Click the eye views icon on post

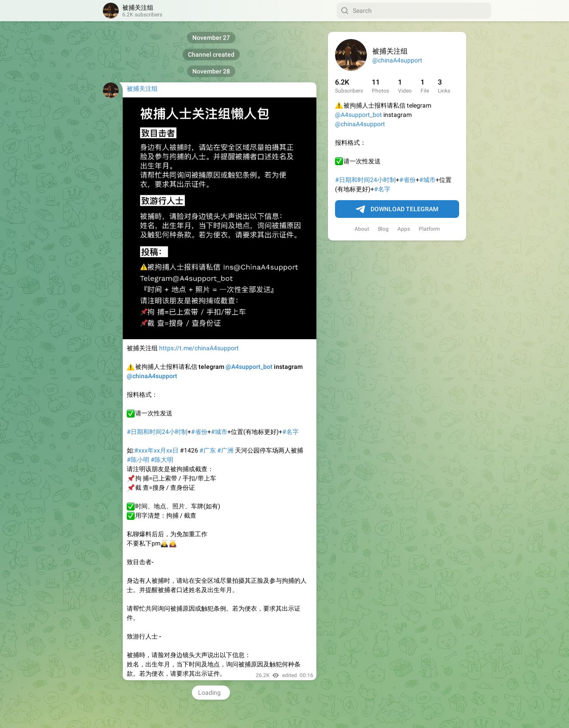(276, 675)
